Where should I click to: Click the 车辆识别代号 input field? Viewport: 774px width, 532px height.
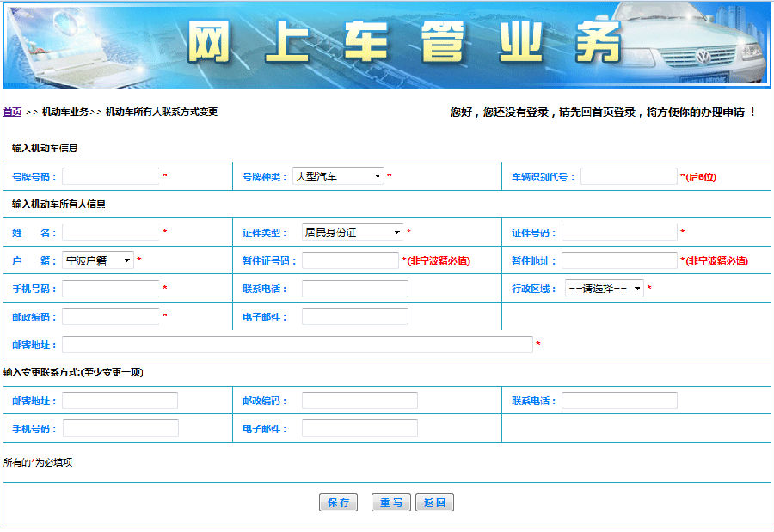click(x=629, y=176)
